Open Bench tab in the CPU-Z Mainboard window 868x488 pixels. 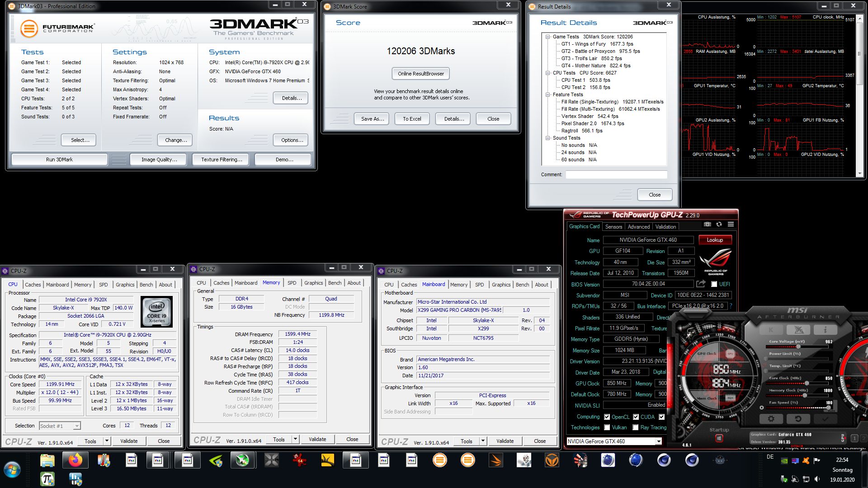point(522,285)
